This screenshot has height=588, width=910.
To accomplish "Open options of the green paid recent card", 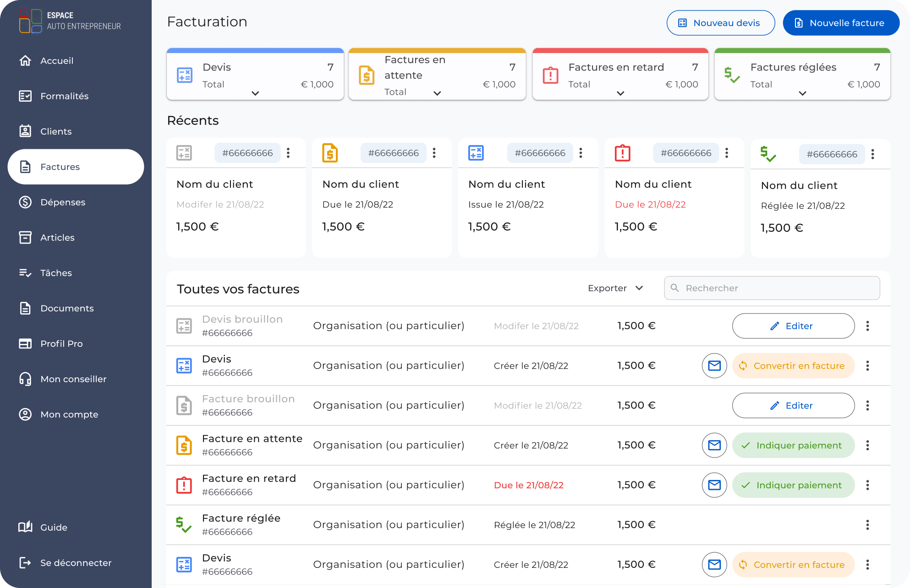I will coord(872,154).
